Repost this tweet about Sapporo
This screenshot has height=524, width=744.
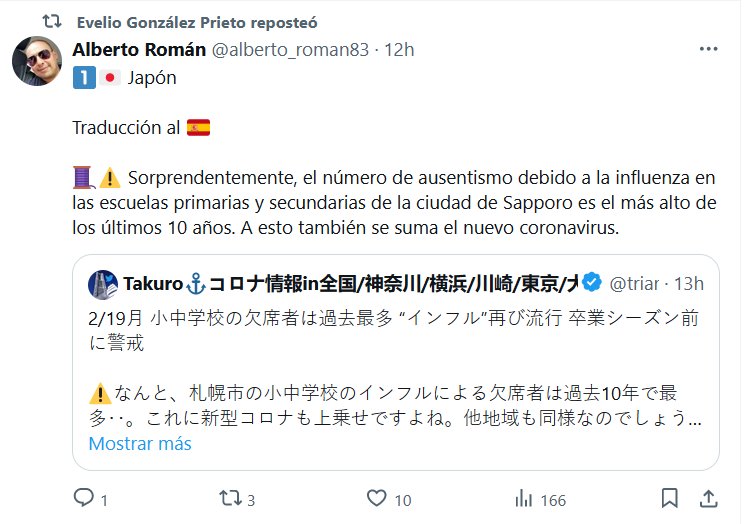(x=231, y=497)
